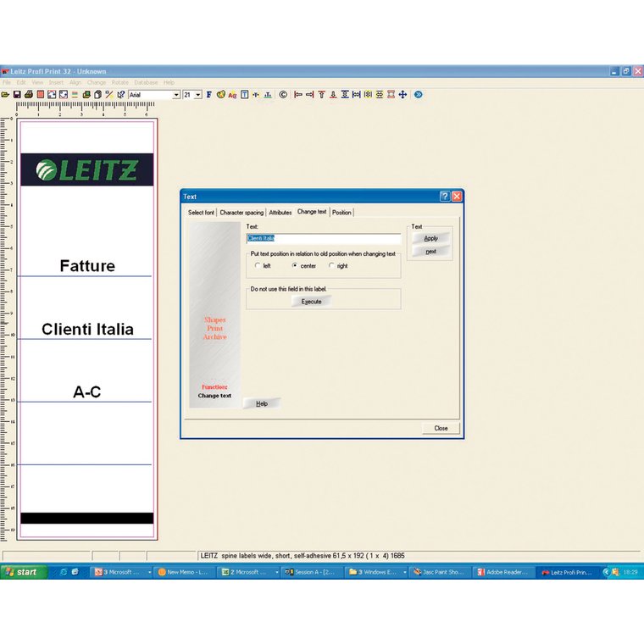The image size is (644, 644).
Task: Open the Arial font name dropdown
Action: (176, 95)
